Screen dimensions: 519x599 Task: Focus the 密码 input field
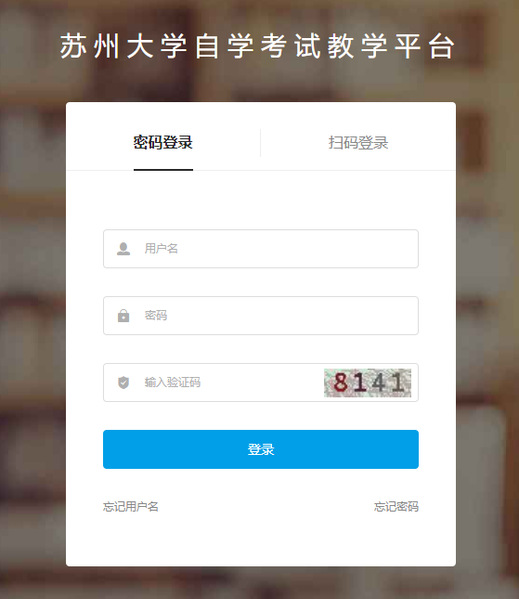[261, 316]
